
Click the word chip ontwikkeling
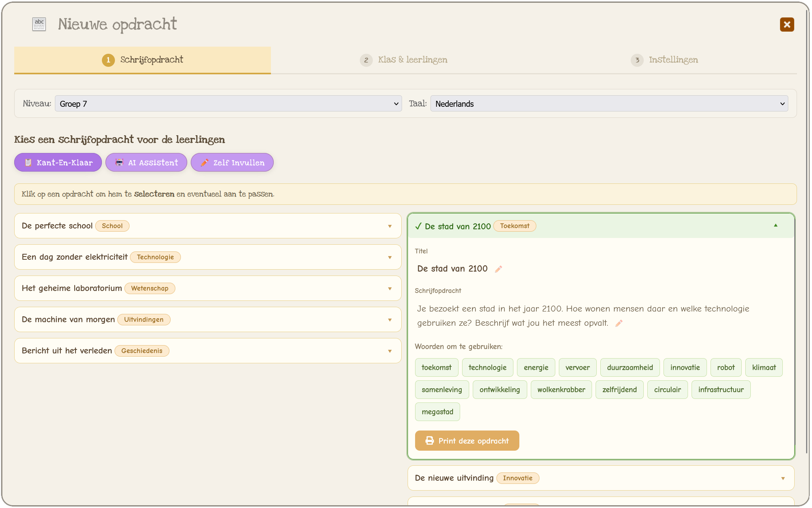(x=500, y=390)
